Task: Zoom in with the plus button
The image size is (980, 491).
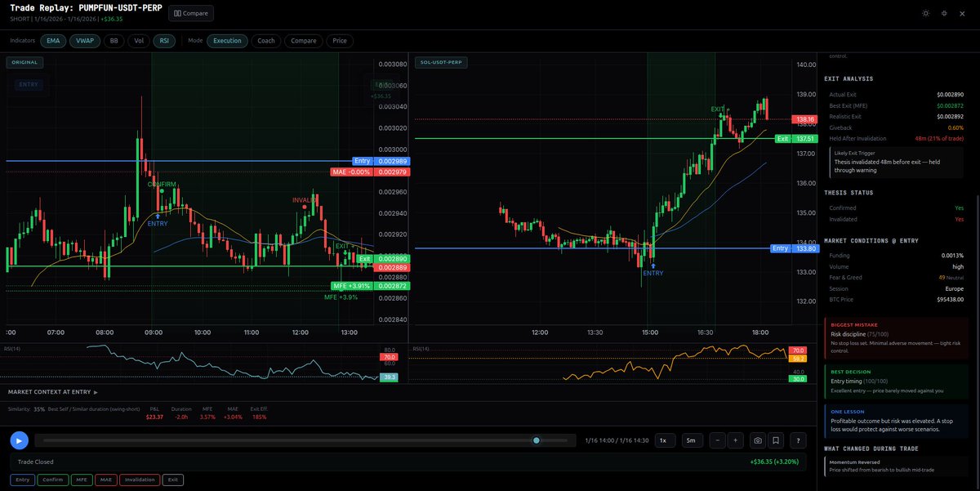Action: 735,440
